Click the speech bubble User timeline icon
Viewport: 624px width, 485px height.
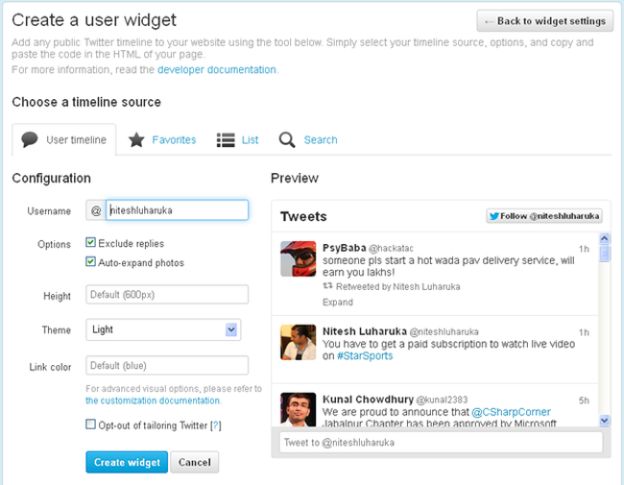click(30, 140)
